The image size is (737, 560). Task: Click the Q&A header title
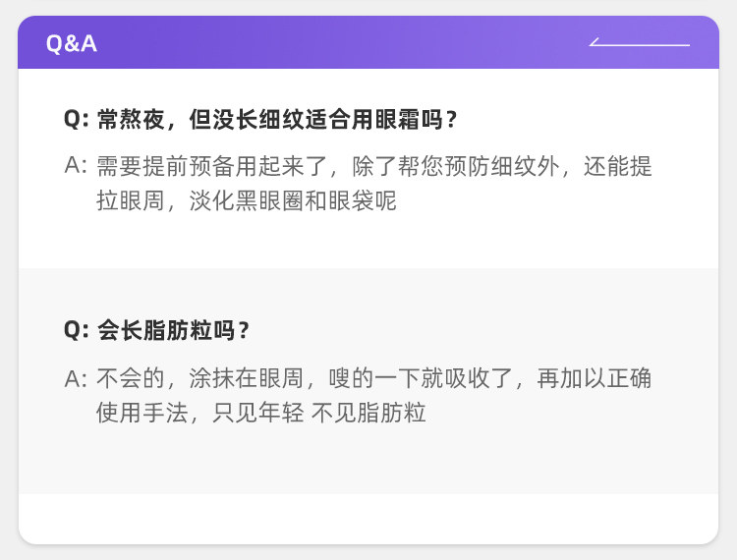pyautogui.click(x=72, y=44)
